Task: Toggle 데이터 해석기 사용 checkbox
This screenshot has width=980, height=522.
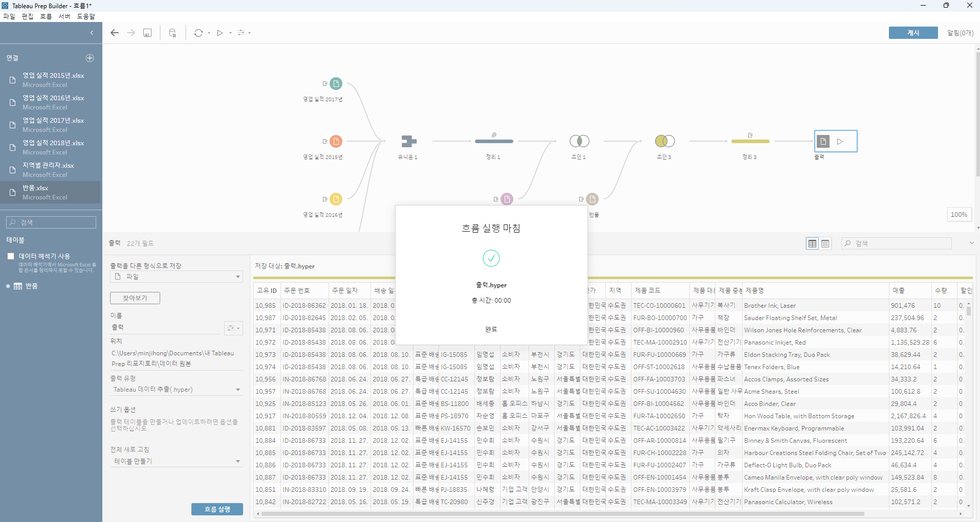Action: [11, 256]
